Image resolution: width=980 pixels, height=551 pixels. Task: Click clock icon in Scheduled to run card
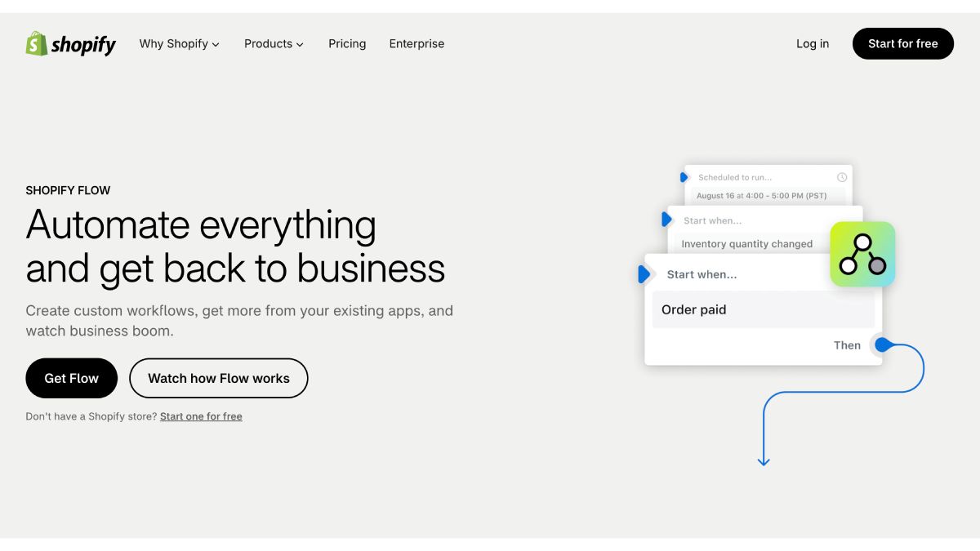point(842,177)
